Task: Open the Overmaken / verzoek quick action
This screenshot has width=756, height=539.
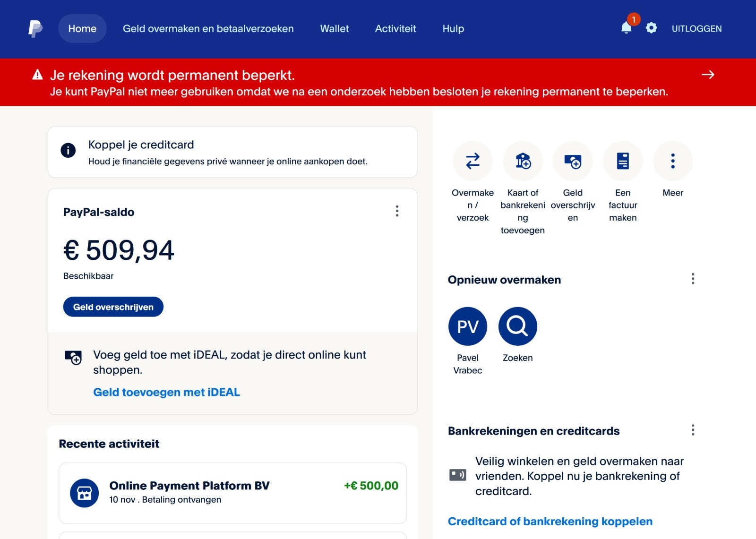Action: coord(472,161)
